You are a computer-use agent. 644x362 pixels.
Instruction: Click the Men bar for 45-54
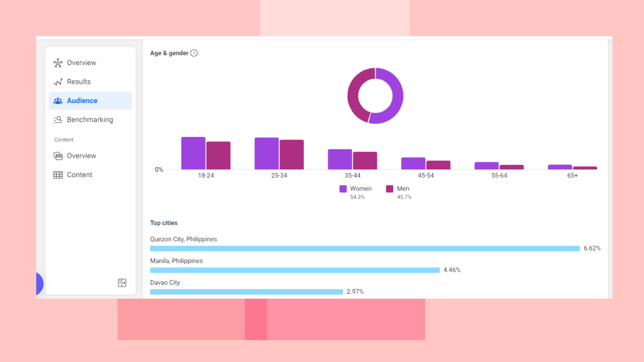438,165
